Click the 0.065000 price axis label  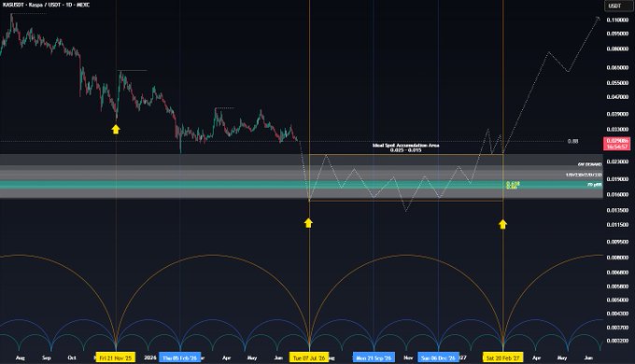[x=617, y=67]
